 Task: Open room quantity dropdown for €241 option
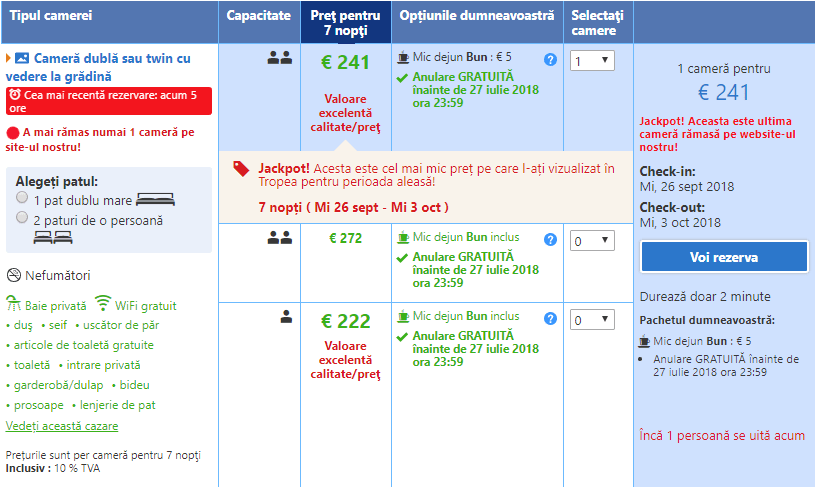pyautogui.click(x=592, y=61)
